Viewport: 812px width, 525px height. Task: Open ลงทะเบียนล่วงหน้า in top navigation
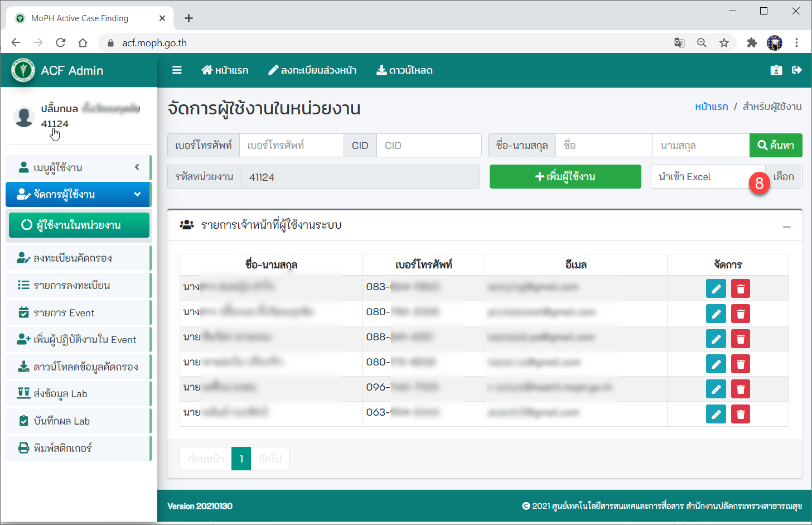click(312, 70)
